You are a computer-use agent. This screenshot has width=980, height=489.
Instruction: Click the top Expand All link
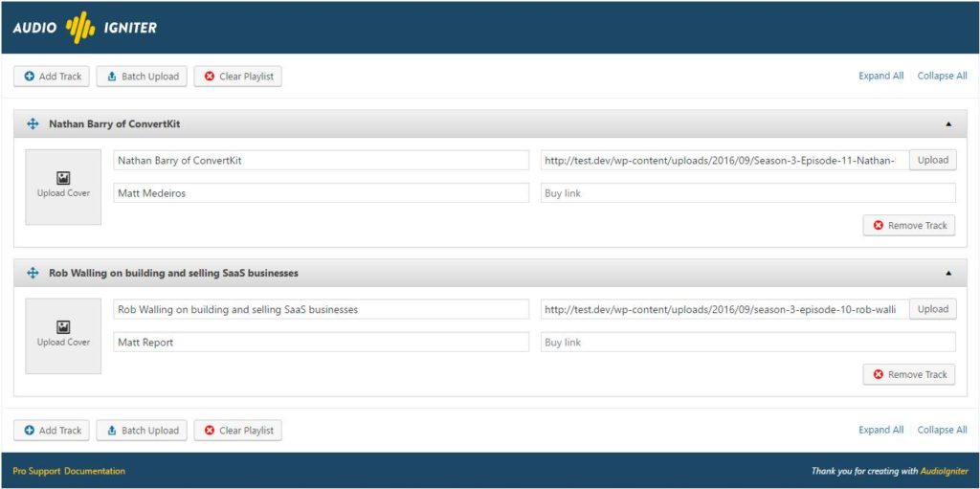click(880, 76)
